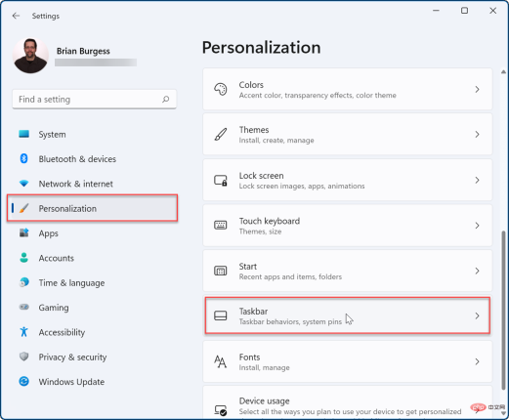Open Taskbar behaviors, system pins
This screenshot has height=420, width=509.
348,315
